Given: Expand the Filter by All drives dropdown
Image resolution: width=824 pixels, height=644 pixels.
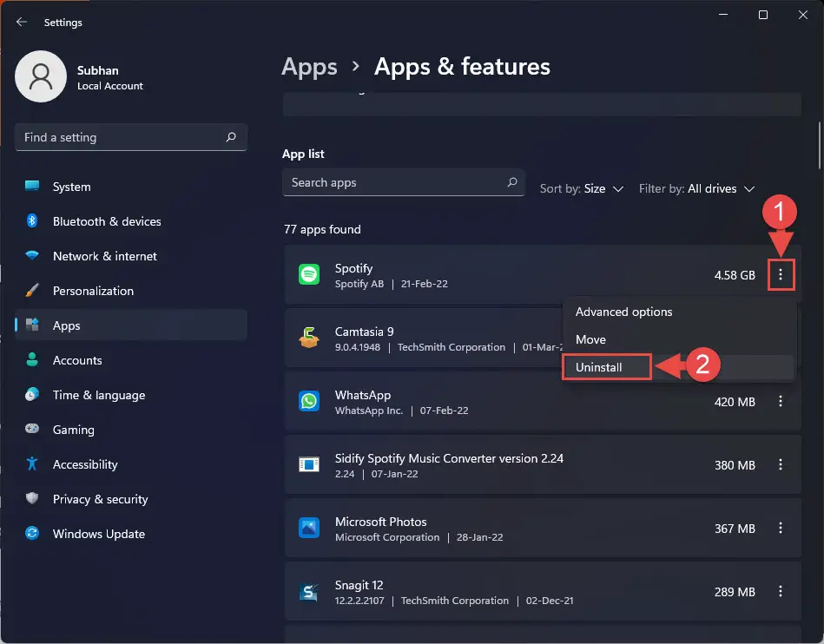Looking at the screenshot, I should [x=697, y=188].
